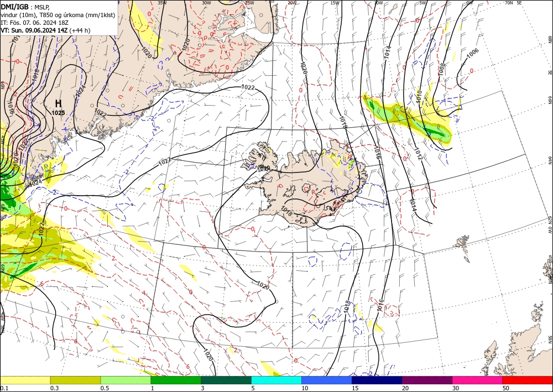Image resolution: width=553 pixels, height=392 pixels.
Task: Click the '1006' isobar label
Action: [x=473, y=53]
